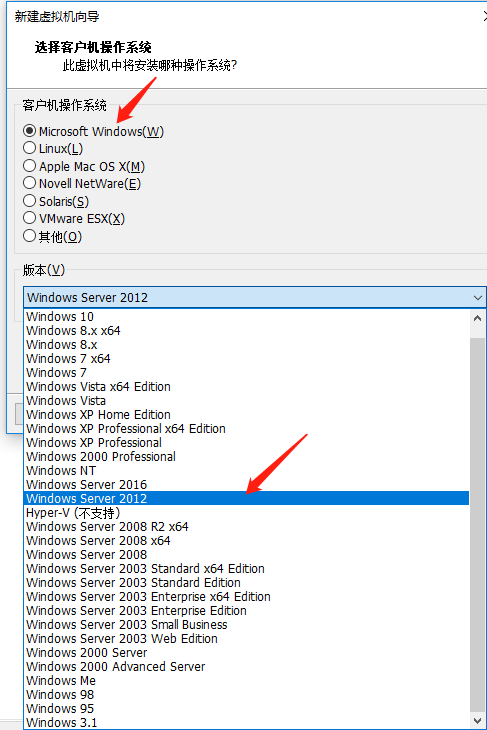Choose Windows 2000 Server entry
This screenshot has width=487, height=730.
[246, 652]
